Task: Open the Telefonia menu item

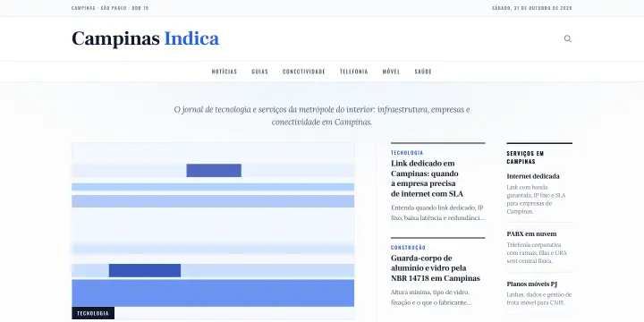Action: click(x=353, y=72)
